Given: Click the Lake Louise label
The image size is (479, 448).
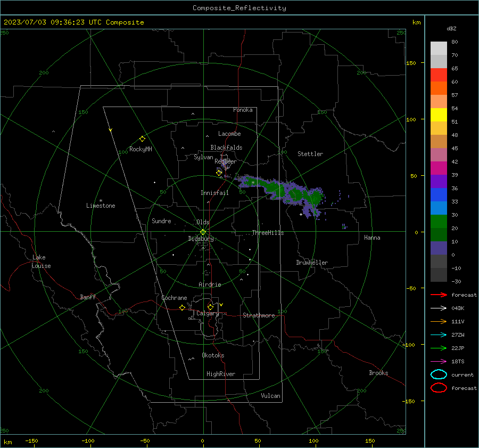Looking at the screenshot, I should (x=41, y=262).
